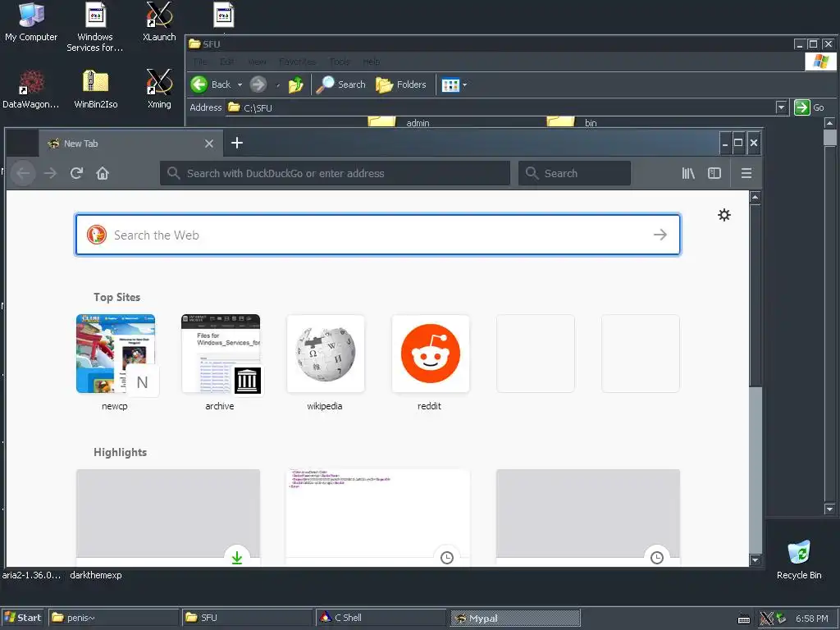Screen dimensions: 840x630
Task: Expand Address bar dropdown in SFU window
Action: point(781,107)
